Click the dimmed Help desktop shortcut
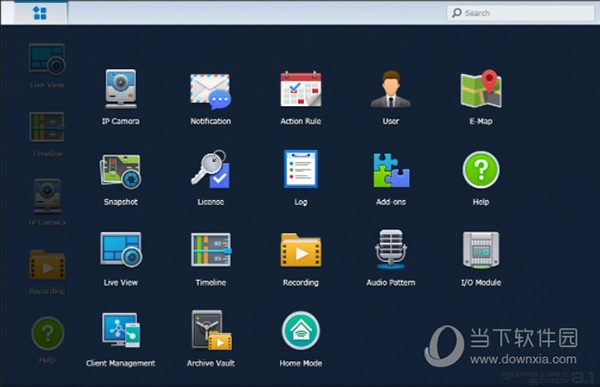Screen dimensions: 600x387 (x=47, y=340)
